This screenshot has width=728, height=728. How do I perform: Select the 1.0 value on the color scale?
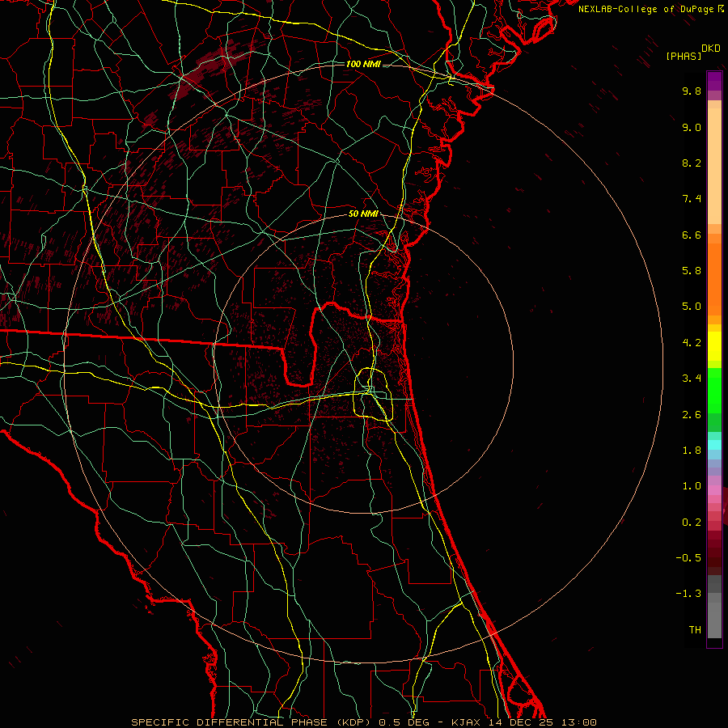coord(692,486)
